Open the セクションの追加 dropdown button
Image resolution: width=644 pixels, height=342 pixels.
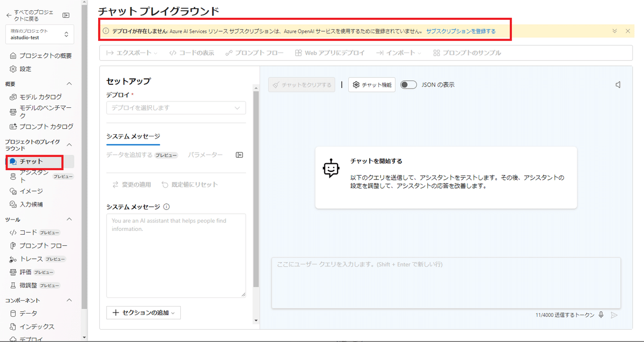coord(143,312)
